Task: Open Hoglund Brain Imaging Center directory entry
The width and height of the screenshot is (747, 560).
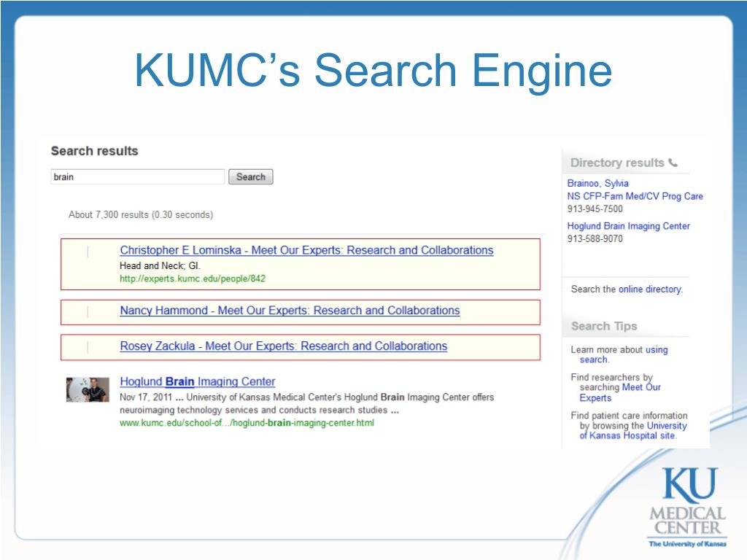Action: pos(628,226)
